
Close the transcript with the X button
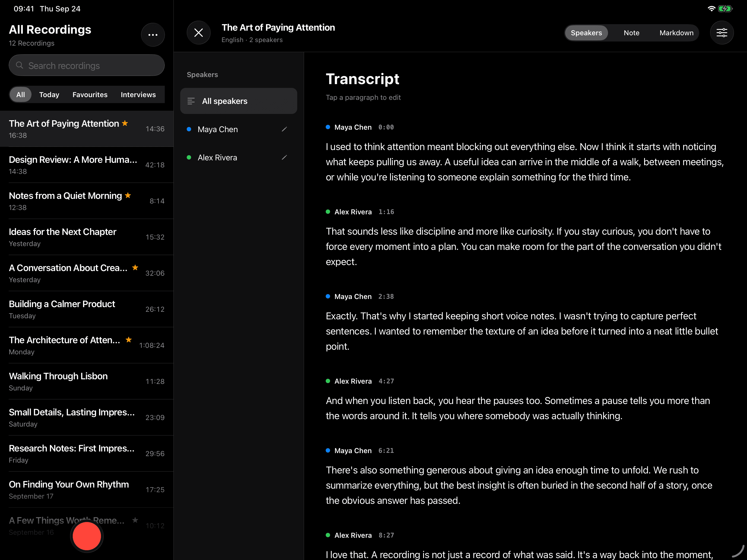click(x=199, y=33)
